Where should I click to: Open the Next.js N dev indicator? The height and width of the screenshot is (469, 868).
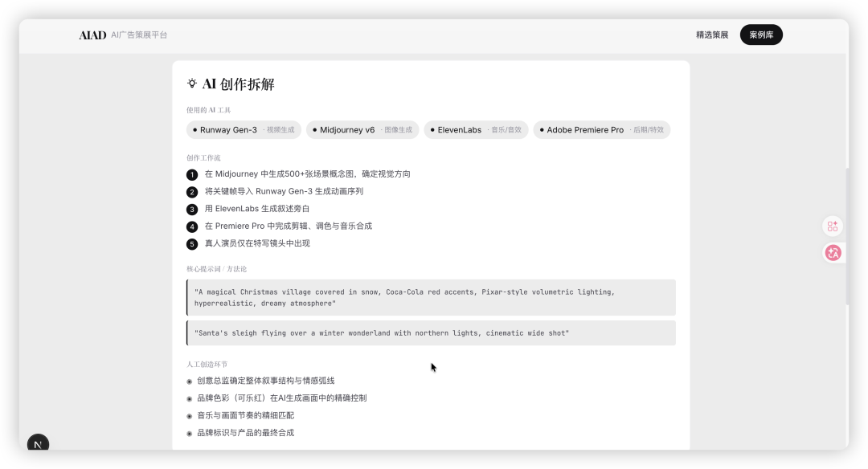pos(38,444)
